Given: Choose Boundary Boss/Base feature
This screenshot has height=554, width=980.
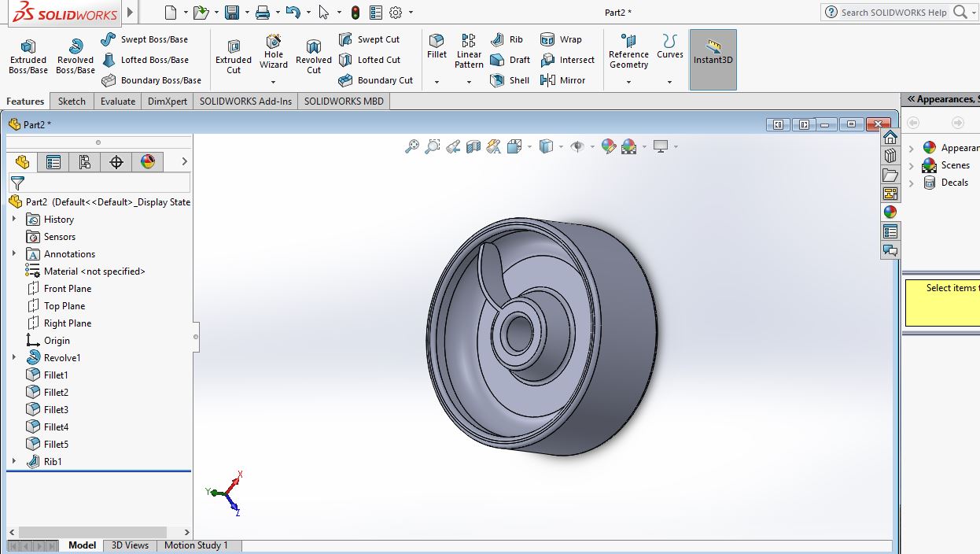Looking at the screenshot, I should [x=151, y=80].
